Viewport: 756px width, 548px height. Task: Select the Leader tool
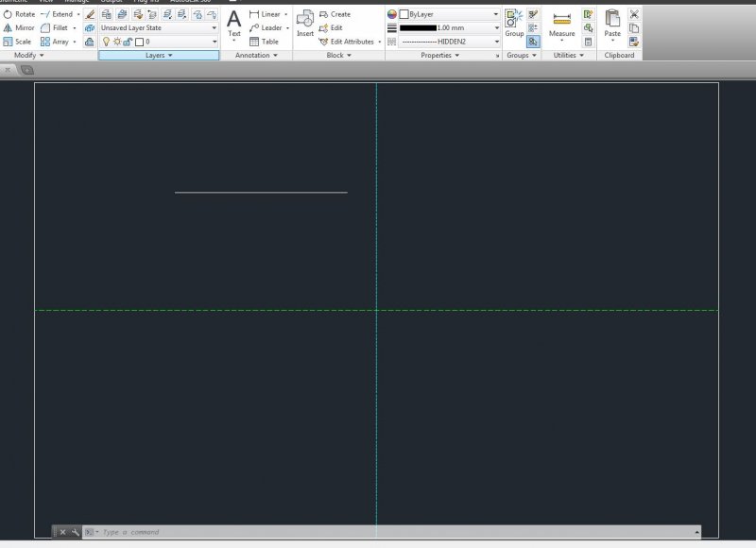(266, 28)
